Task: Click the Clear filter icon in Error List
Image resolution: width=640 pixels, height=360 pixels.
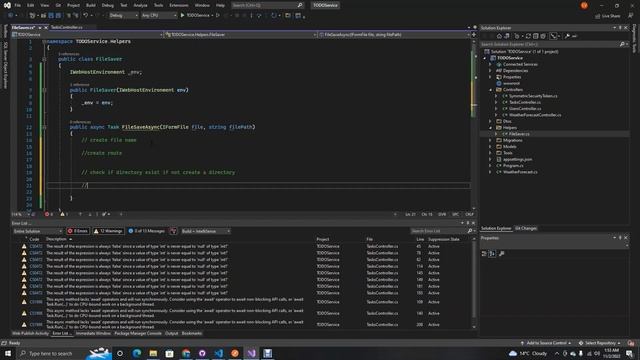Action: tap(173, 231)
